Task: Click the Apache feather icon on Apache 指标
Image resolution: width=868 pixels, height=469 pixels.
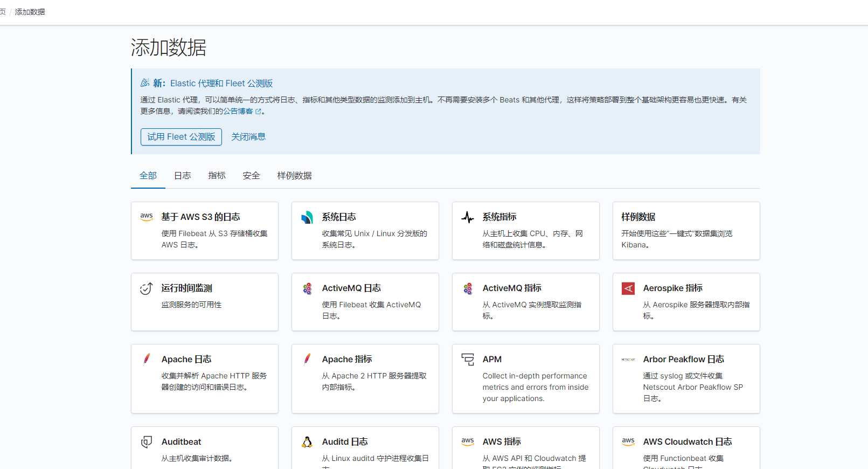Action: tap(307, 359)
